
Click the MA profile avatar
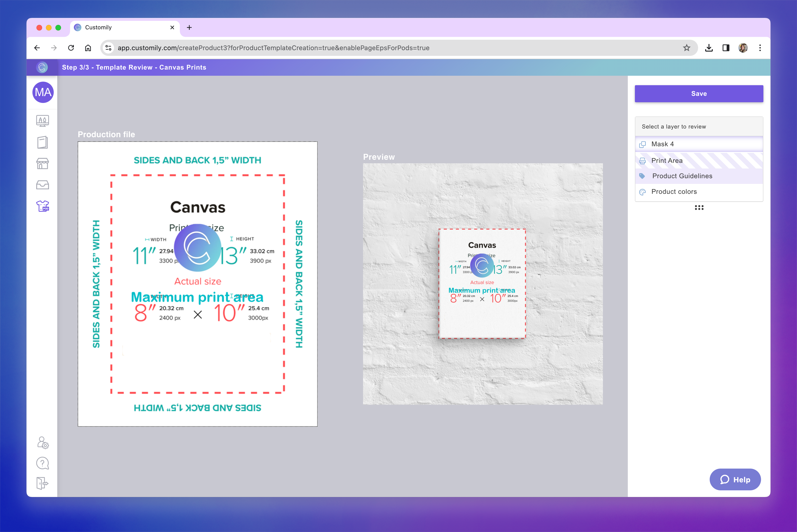pos(43,92)
